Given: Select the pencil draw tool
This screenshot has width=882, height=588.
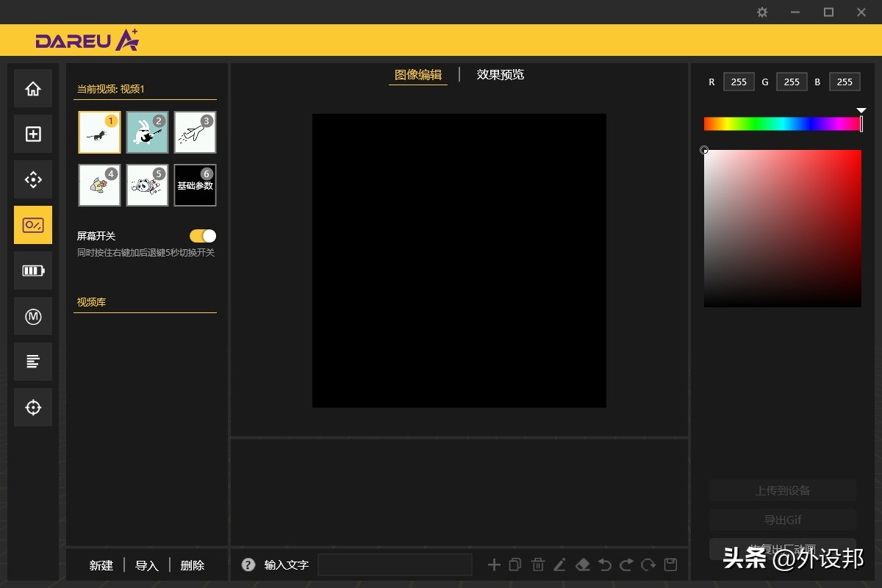Looking at the screenshot, I should coord(560,564).
